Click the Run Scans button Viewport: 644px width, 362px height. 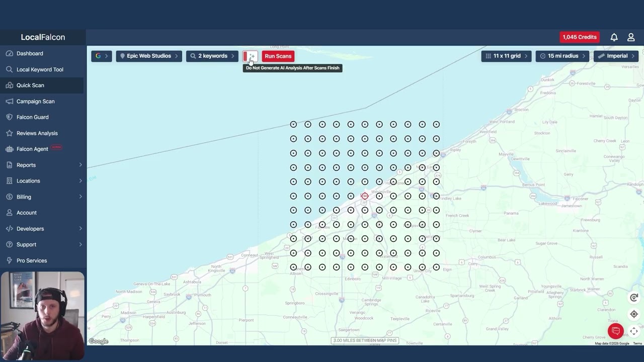[278, 56]
